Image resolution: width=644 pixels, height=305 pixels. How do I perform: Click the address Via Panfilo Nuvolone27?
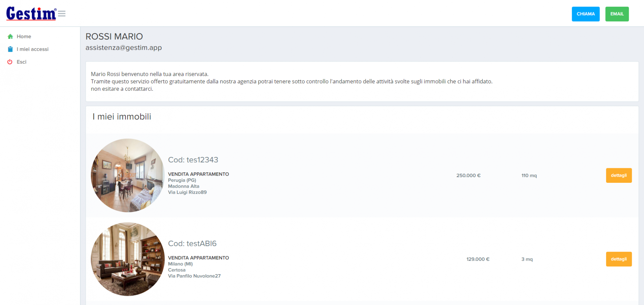(194, 276)
